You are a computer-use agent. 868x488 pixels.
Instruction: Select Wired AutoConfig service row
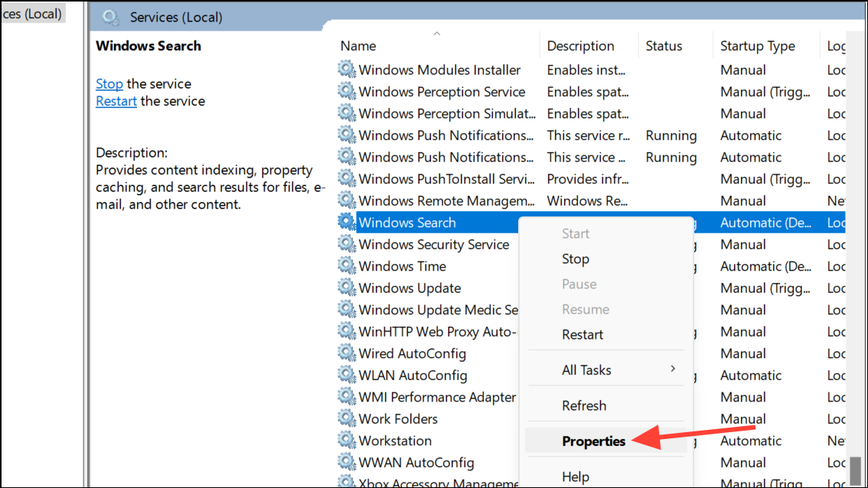(413, 353)
